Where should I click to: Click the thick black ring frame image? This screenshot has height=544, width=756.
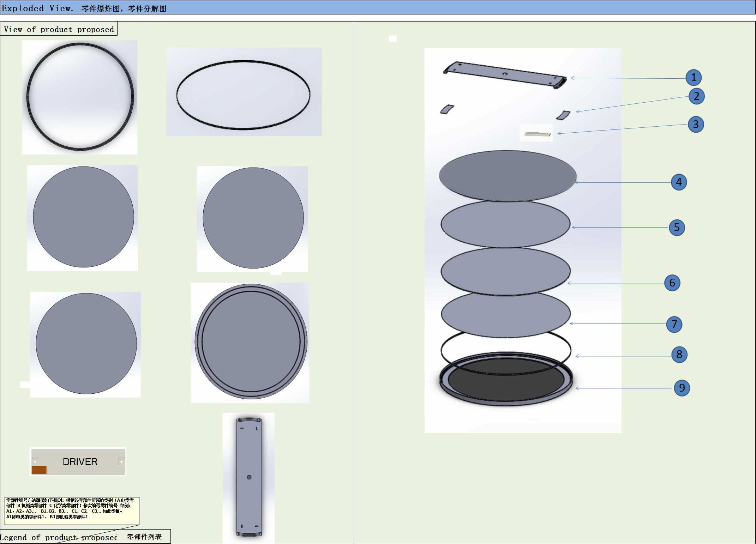tap(80, 97)
